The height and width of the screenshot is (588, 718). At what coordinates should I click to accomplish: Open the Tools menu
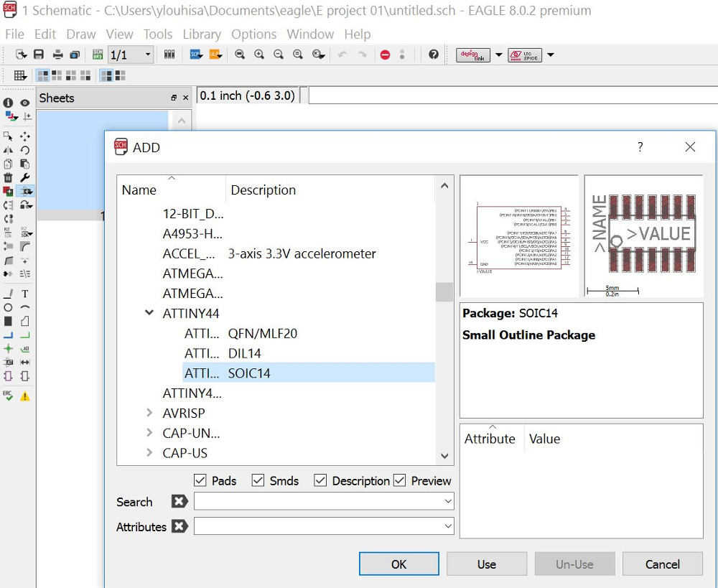coord(158,34)
